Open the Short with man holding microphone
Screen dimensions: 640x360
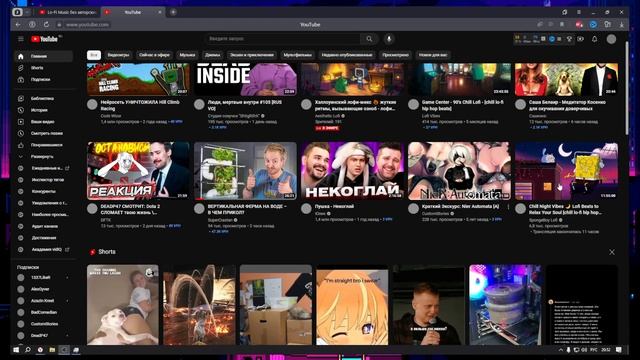(429, 304)
